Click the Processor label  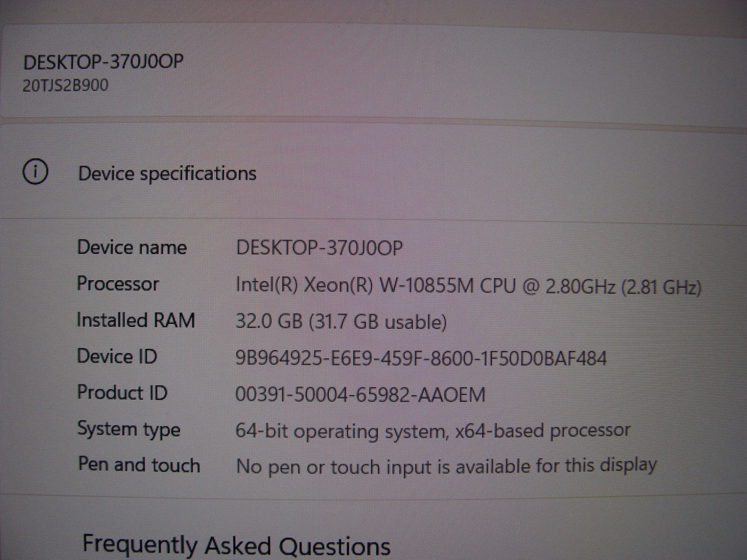coord(118,284)
